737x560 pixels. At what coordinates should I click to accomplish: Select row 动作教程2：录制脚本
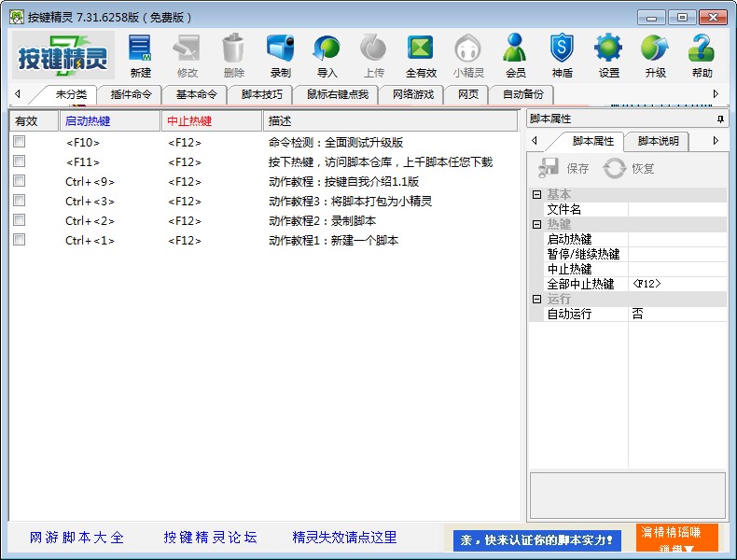click(x=264, y=220)
